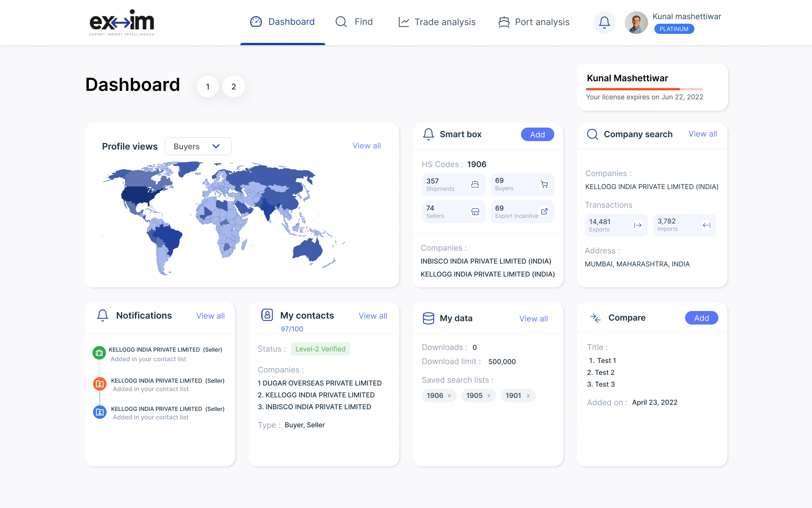Click the license expiry progress bar
The height and width of the screenshot is (508, 812).
tap(644, 89)
